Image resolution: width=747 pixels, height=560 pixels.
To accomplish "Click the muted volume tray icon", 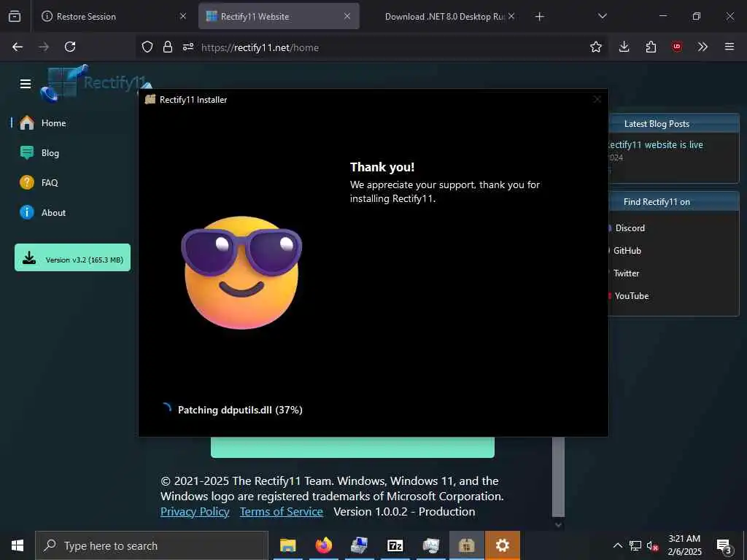I will pyautogui.click(x=652, y=545).
